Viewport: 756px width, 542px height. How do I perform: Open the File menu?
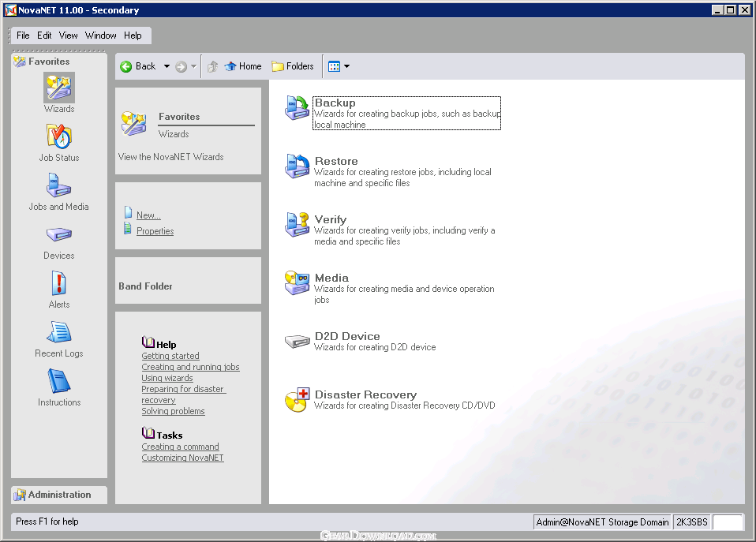[x=23, y=36]
